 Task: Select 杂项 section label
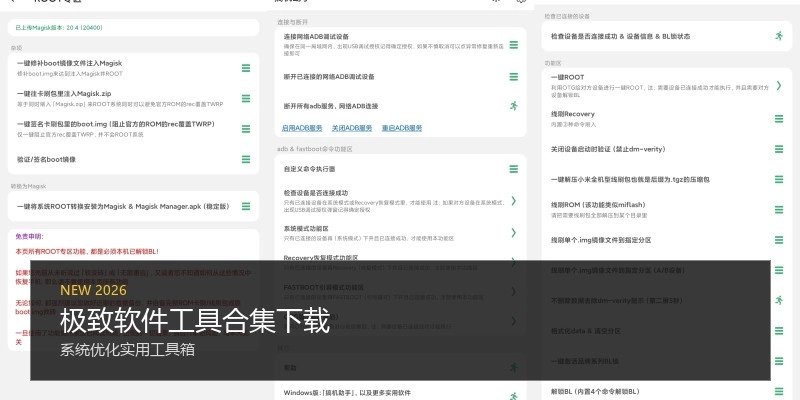pos(16,48)
